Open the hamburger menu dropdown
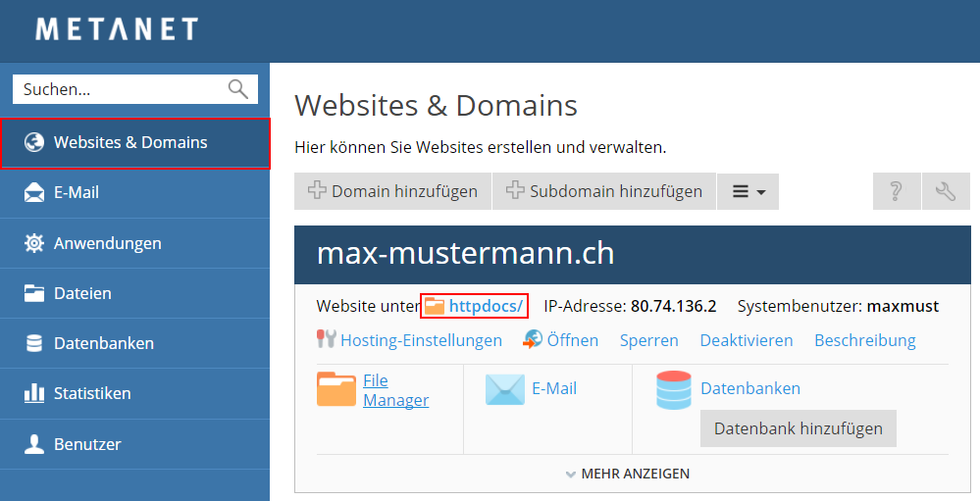This screenshot has height=501, width=980. [748, 191]
